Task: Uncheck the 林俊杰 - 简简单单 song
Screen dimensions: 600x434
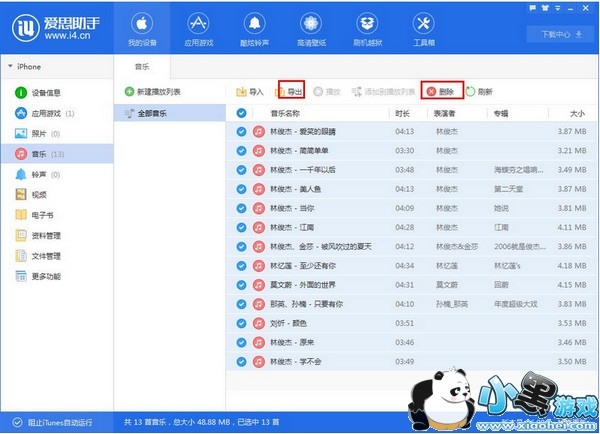Action: (x=241, y=151)
